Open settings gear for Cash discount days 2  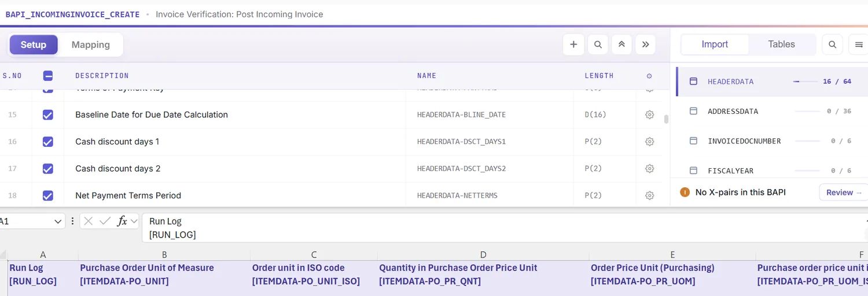point(649,169)
